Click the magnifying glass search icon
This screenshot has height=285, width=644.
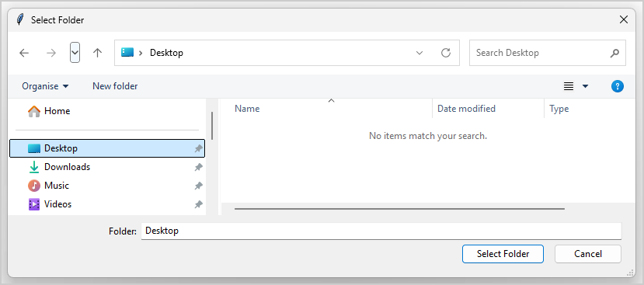(614, 53)
